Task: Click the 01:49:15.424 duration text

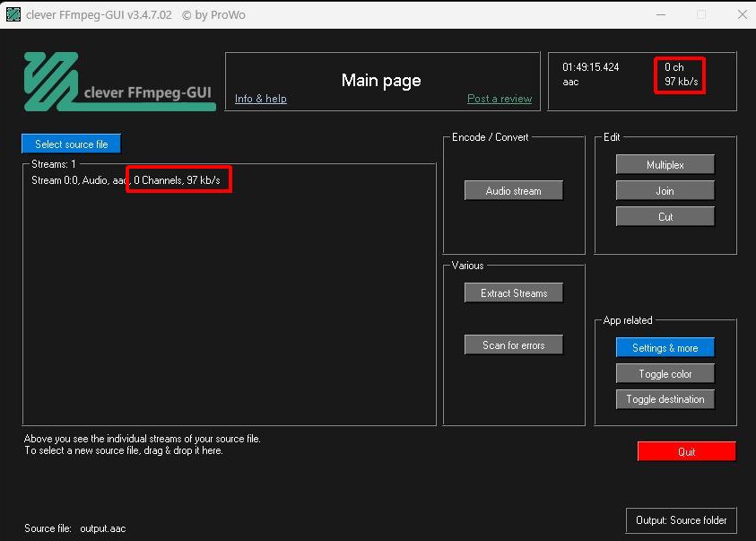Action: point(591,67)
